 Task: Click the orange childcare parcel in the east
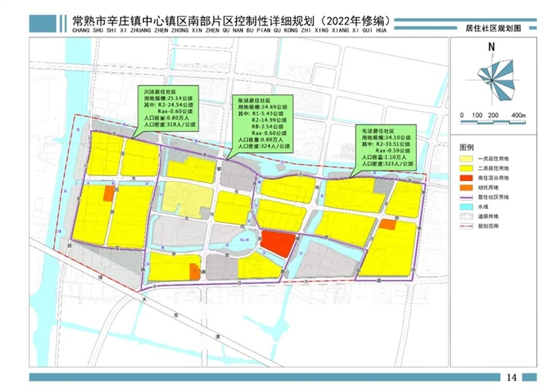(x=386, y=225)
